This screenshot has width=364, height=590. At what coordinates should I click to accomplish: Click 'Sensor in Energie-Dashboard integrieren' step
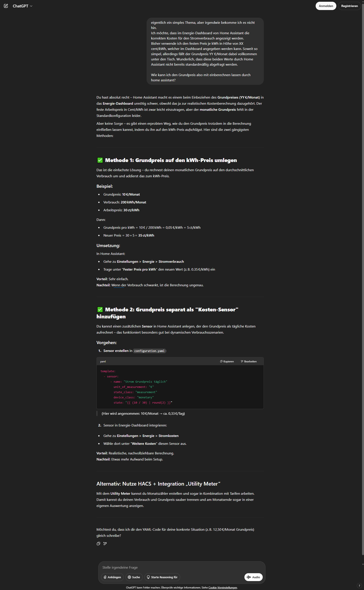point(135,425)
